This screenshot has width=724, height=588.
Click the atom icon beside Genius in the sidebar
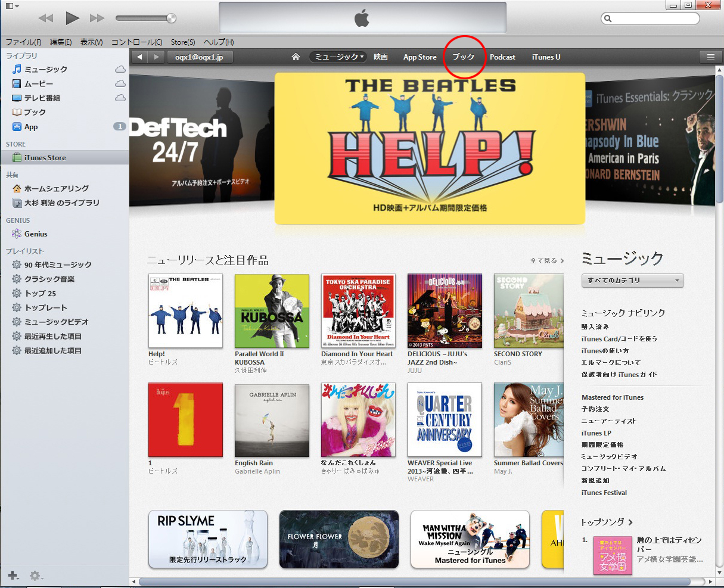point(17,234)
